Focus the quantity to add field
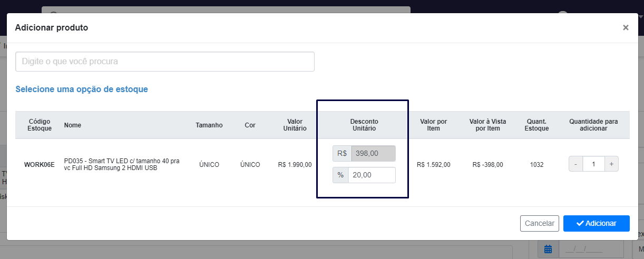Screen dimensions: 644x259 (x=593, y=164)
